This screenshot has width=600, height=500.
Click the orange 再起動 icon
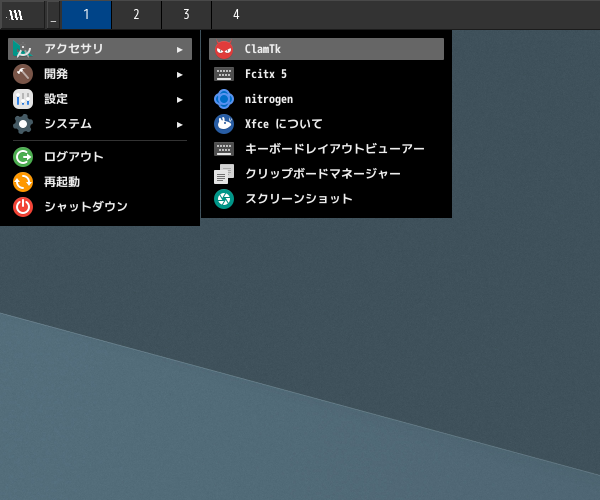click(23, 182)
